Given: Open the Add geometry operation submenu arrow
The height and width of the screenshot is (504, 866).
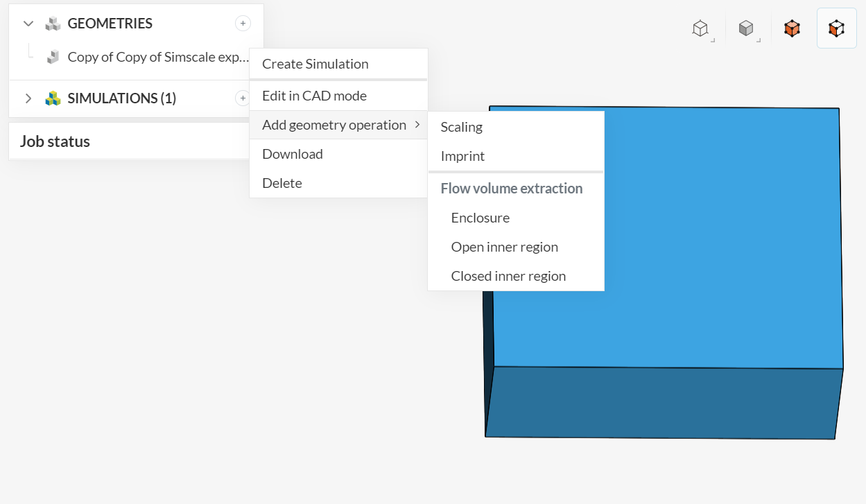Looking at the screenshot, I should tap(417, 125).
